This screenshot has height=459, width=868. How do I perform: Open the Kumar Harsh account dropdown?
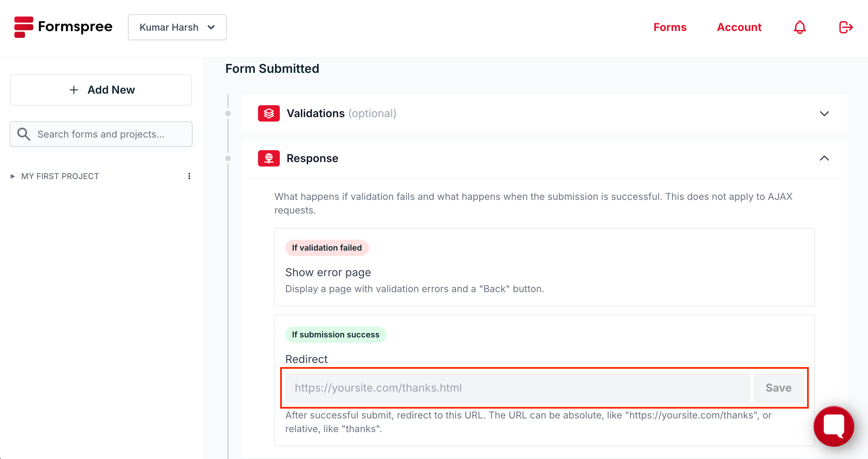(x=177, y=27)
